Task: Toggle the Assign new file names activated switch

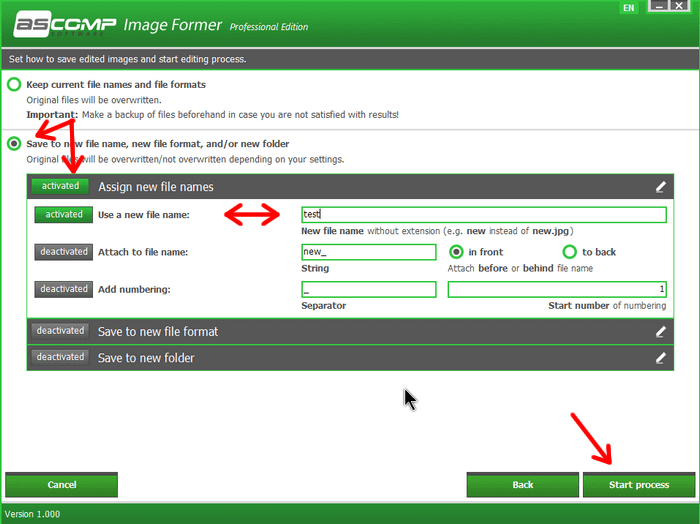Action: click(60, 186)
